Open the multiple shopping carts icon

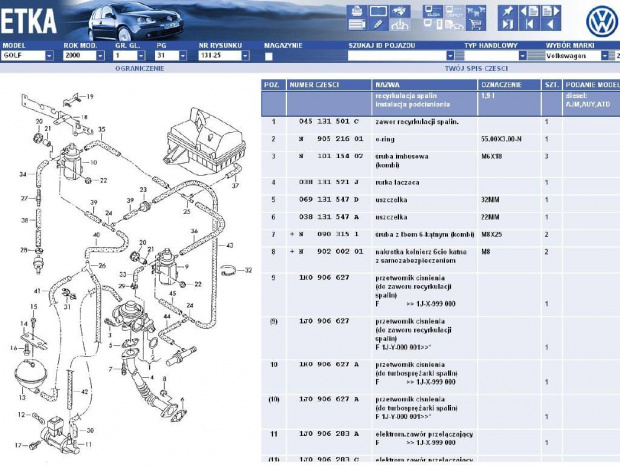point(476,11)
